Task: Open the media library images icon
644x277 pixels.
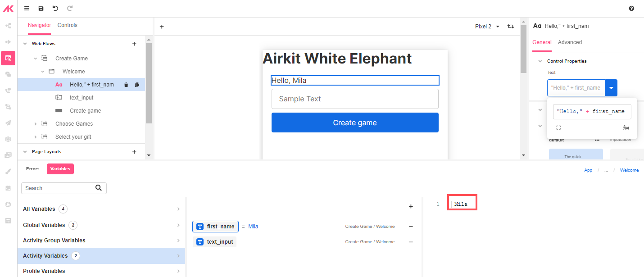Action: pyautogui.click(x=8, y=155)
